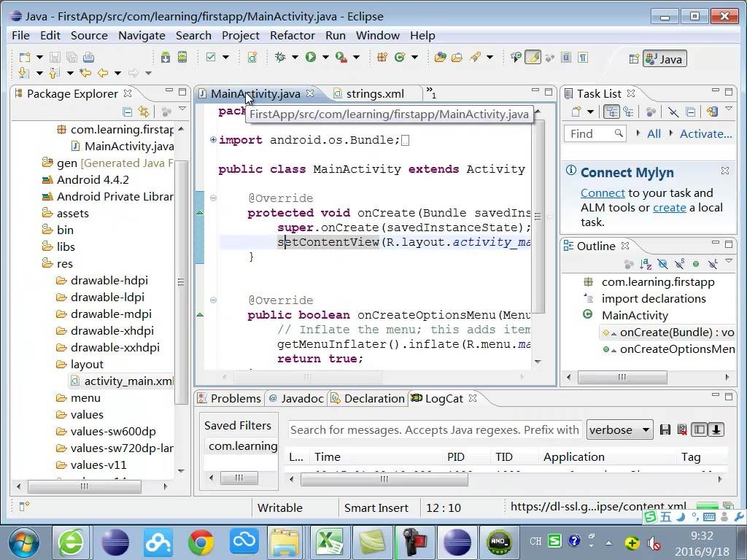747x560 pixels.
Task: Toggle Hide Static Members in Outline
Action: pyautogui.click(x=679, y=263)
